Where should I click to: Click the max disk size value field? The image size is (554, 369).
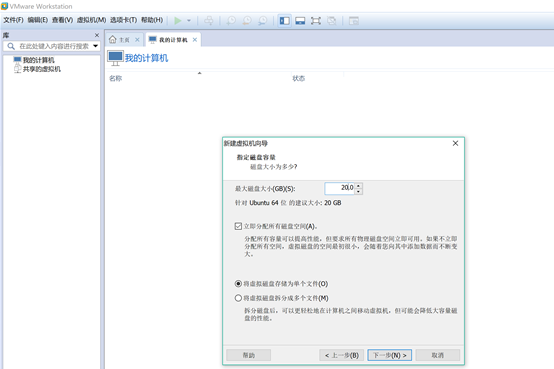(339, 188)
